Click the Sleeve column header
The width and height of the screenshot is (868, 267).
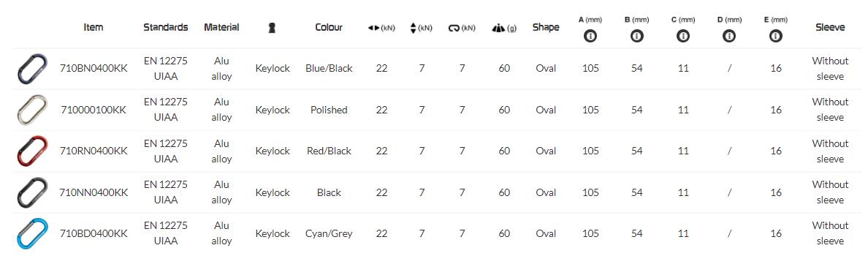click(x=830, y=27)
